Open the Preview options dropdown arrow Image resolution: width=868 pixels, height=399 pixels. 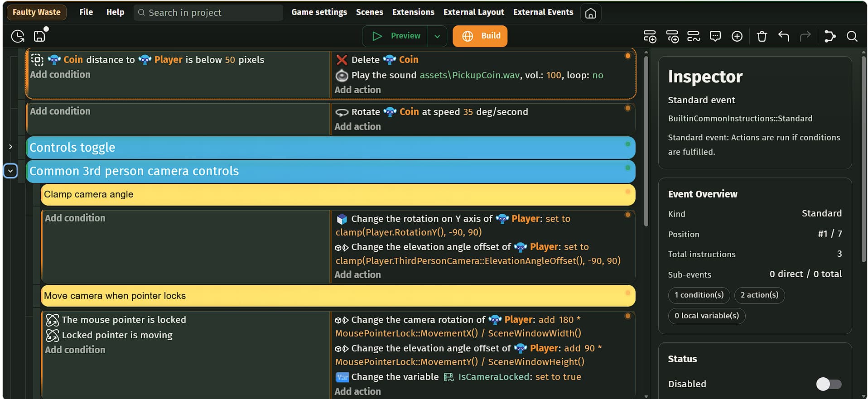coord(437,36)
